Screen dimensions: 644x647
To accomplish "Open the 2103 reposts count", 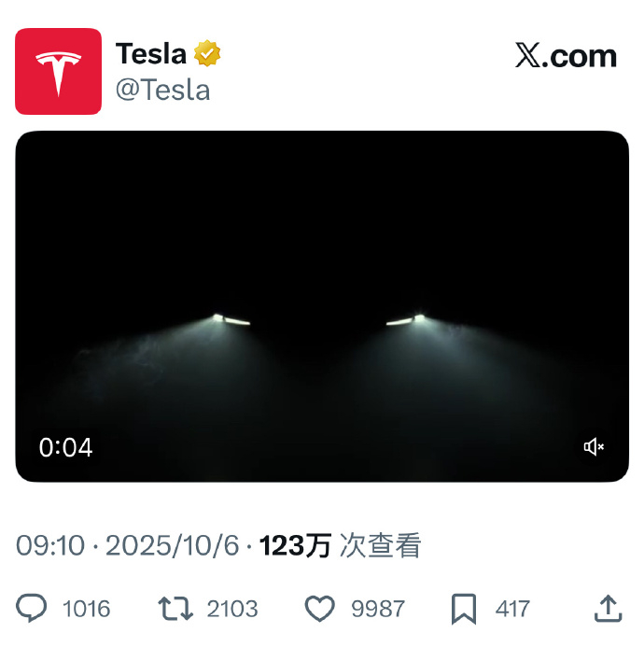I will pos(232,609).
